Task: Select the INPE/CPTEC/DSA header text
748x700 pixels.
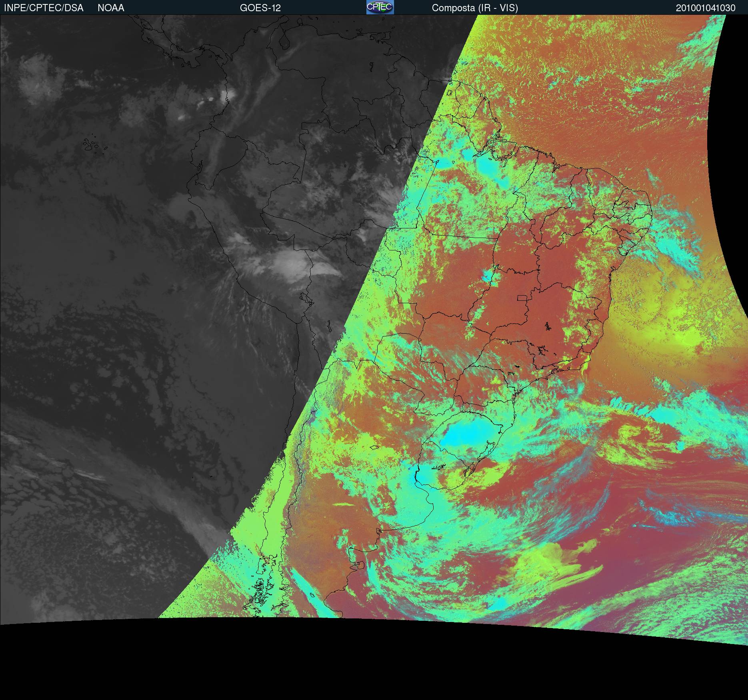Action: 44,8
